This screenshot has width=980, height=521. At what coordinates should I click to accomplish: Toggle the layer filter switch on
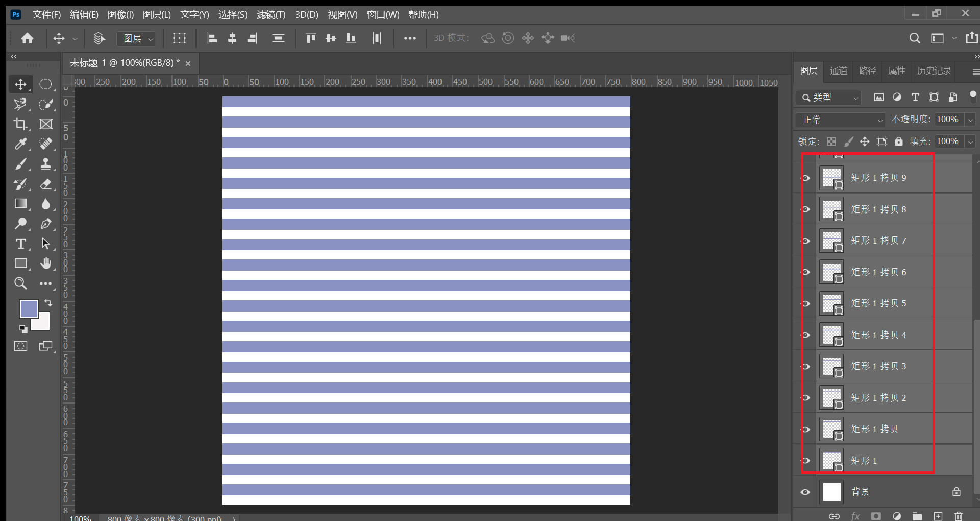tap(972, 97)
